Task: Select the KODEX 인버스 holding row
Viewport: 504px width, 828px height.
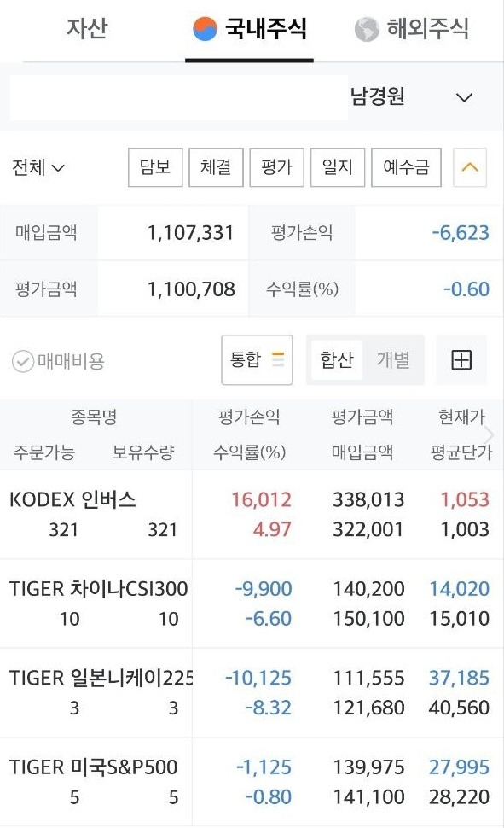Action: pos(252,515)
